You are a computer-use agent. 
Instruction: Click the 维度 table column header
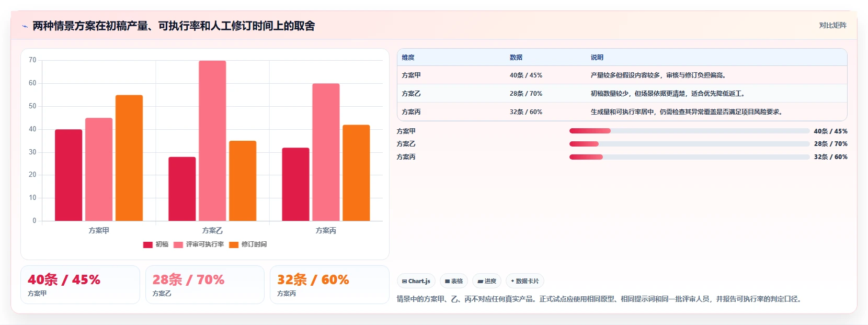pos(408,58)
